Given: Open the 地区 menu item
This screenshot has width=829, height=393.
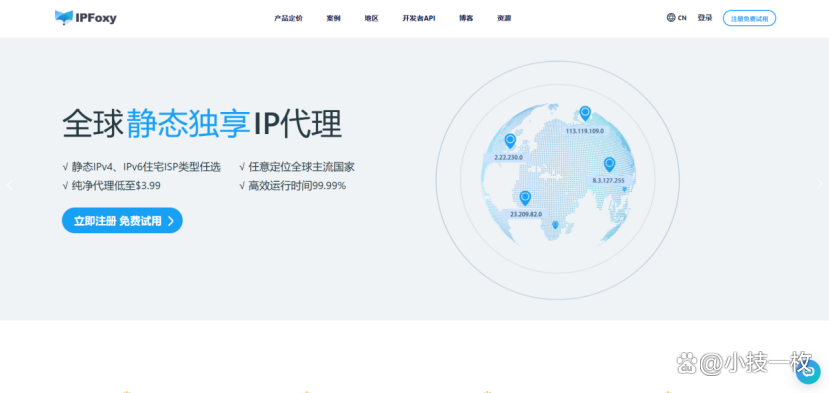Looking at the screenshot, I should point(372,18).
